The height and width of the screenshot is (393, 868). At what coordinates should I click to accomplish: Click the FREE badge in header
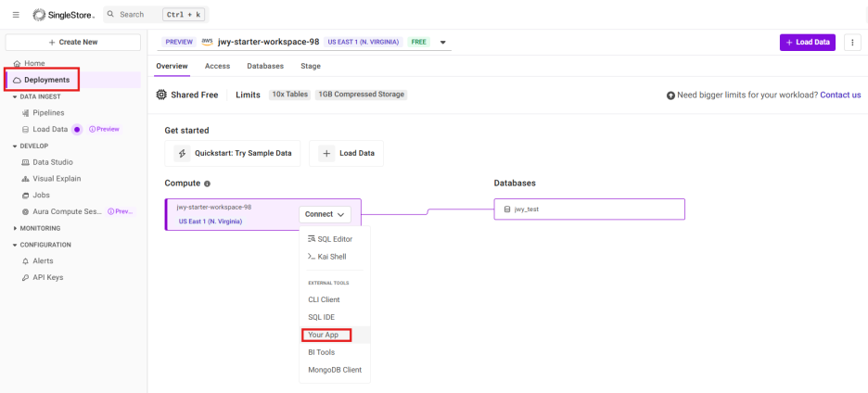pyautogui.click(x=419, y=42)
